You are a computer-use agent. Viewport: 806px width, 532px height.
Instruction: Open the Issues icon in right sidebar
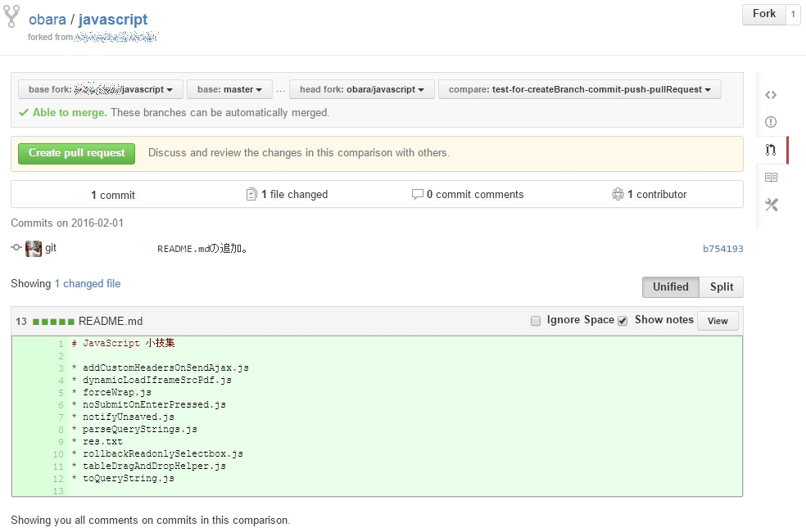tap(771, 122)
